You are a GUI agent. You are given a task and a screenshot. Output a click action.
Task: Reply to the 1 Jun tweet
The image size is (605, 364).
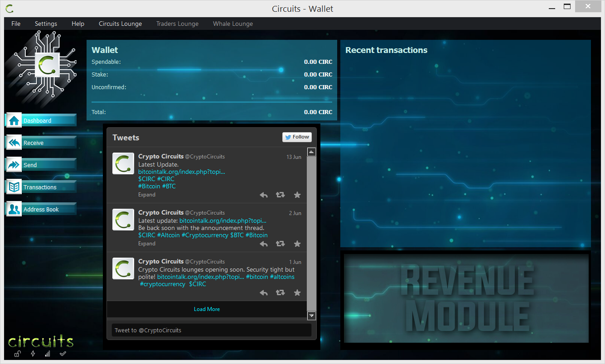(264, 292)
